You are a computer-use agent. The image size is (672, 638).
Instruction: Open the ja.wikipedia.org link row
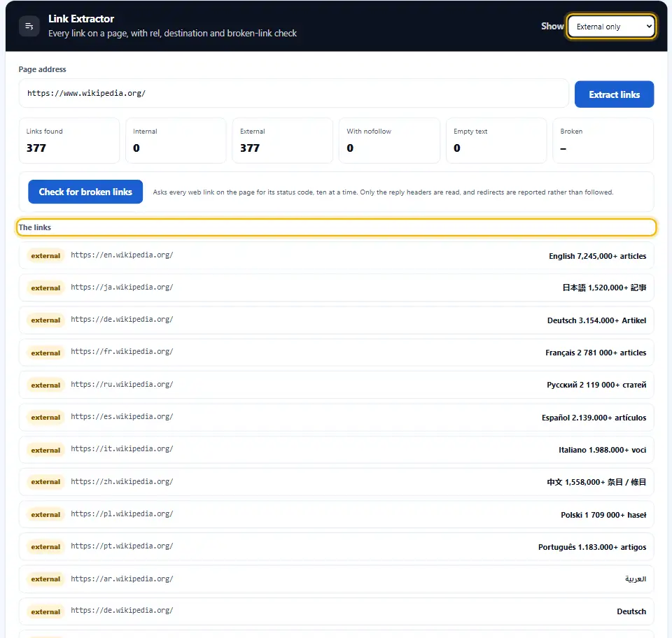[337, 288]
